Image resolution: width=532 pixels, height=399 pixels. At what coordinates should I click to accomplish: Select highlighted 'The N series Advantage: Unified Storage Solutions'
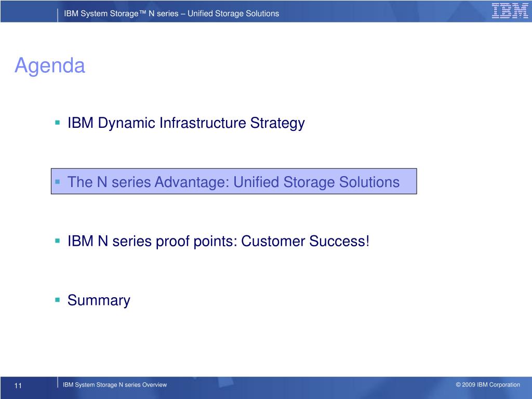pos(234,181)
